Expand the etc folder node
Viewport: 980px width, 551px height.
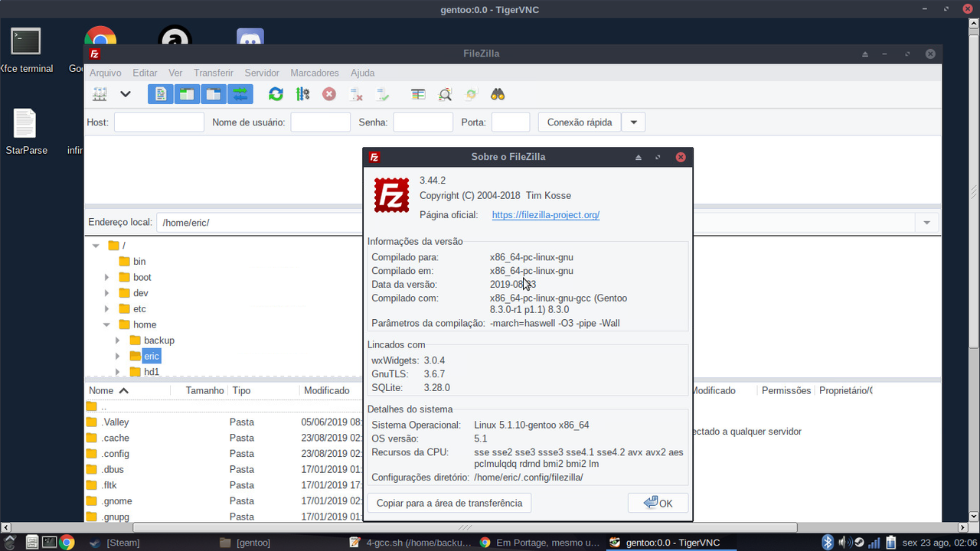point(106,309)
